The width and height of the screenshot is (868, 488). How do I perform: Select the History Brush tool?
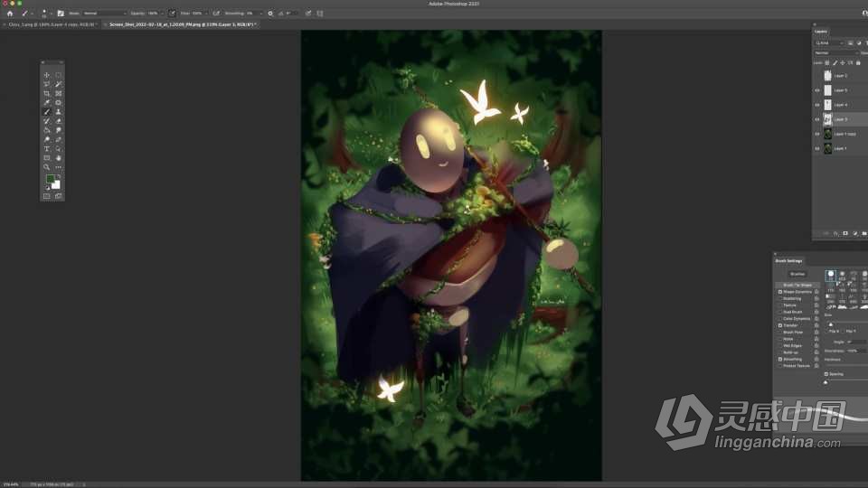46,120
